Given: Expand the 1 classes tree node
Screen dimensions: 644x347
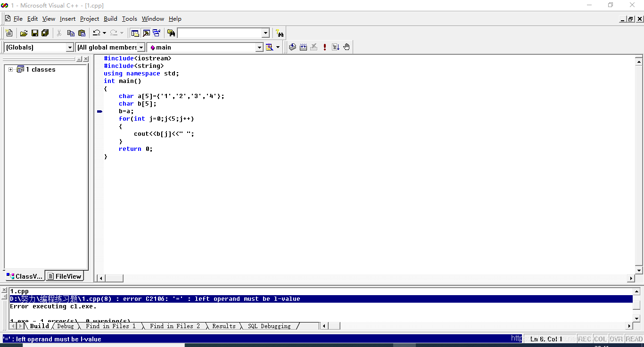Looking at the screenshot, I should pyautogui.click(x=11, y=69).
